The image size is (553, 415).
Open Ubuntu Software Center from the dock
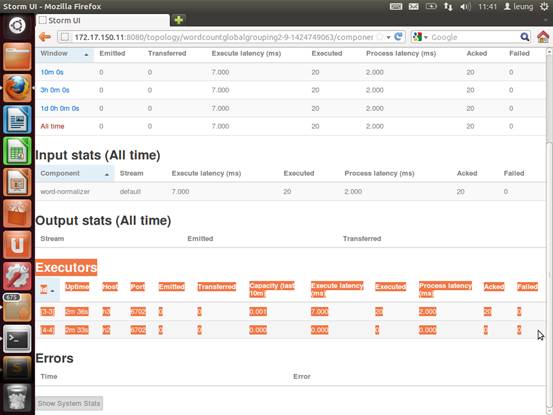[x=17, y=214]
